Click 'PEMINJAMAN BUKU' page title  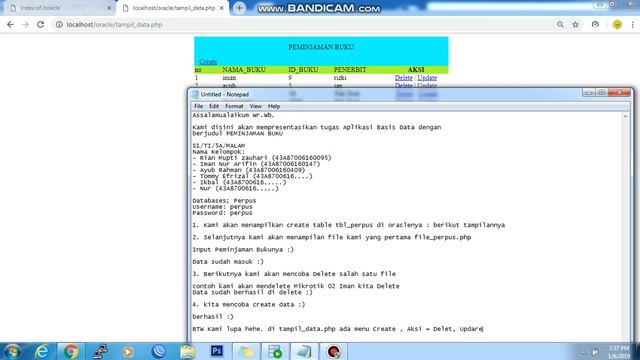321,47
